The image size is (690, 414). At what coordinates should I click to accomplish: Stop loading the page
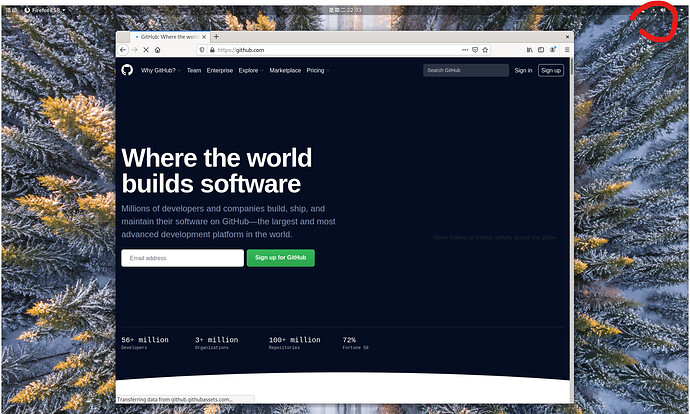click(146, 50)
